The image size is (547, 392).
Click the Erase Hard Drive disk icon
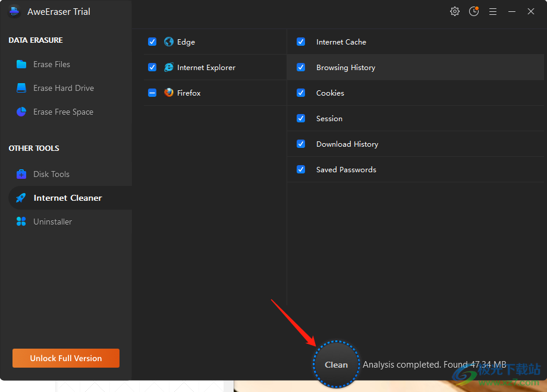click(x=21, y=88)
